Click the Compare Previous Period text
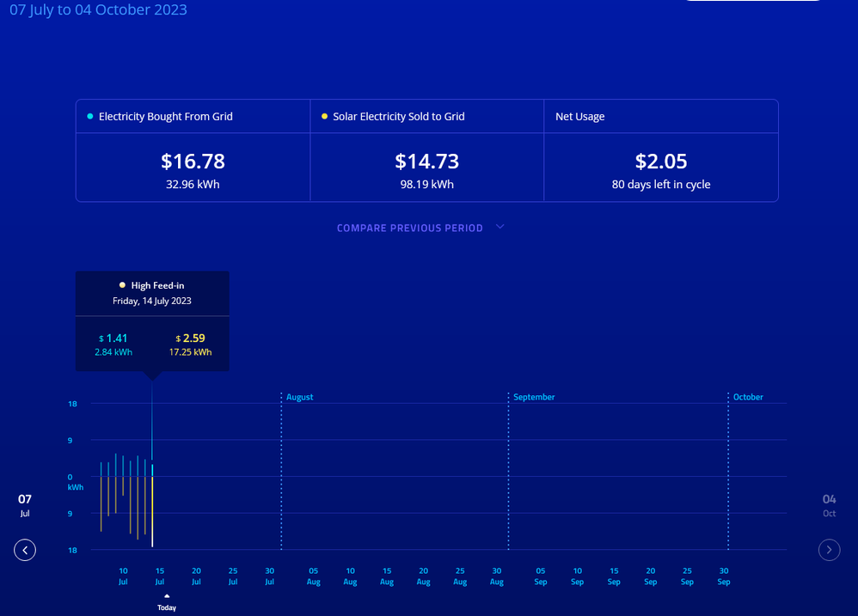The image size is (858, 616). click(409, 229)
